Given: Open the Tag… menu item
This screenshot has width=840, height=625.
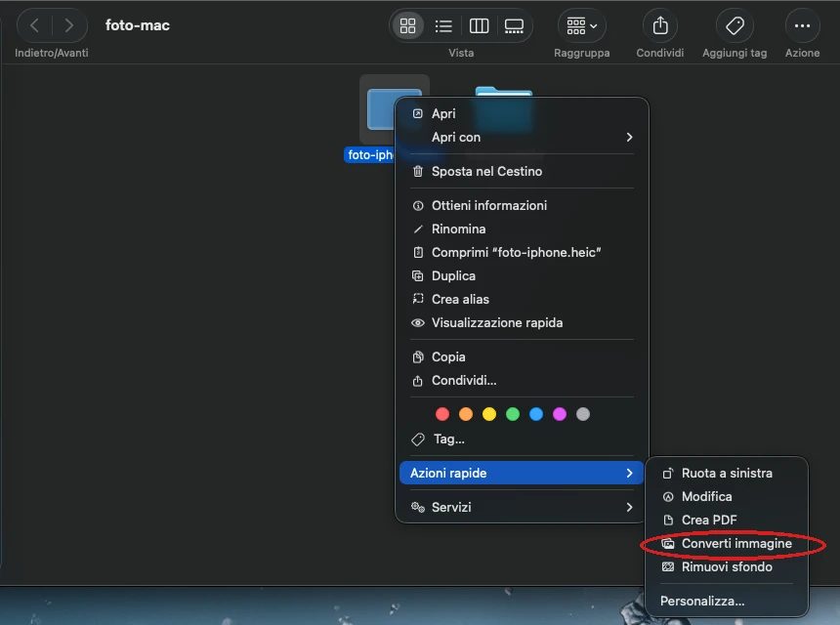Looking at the screenshot, I should click(x=522, y=439).
